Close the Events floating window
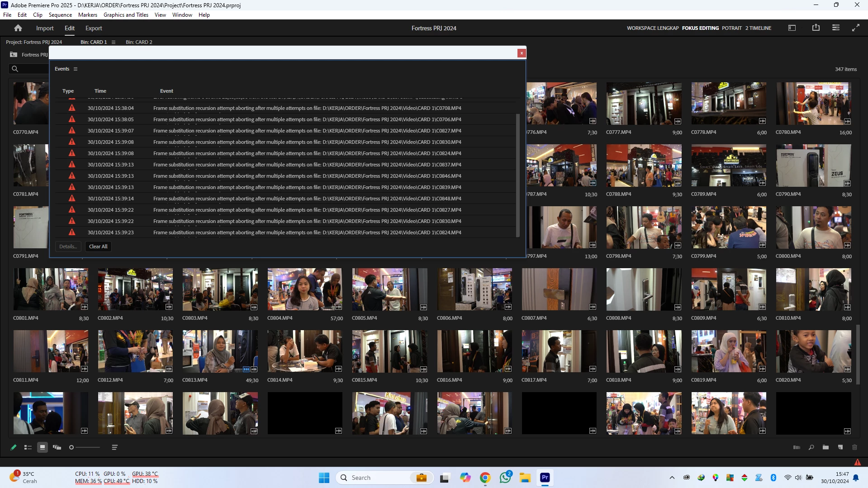This screenshot has height=488, width=868. pyautogui.click(x=522, y=53)
